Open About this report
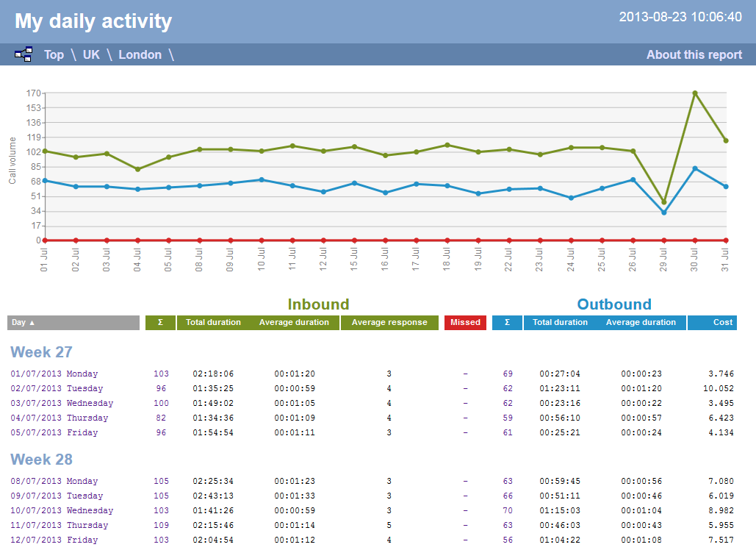 (694, 54)
